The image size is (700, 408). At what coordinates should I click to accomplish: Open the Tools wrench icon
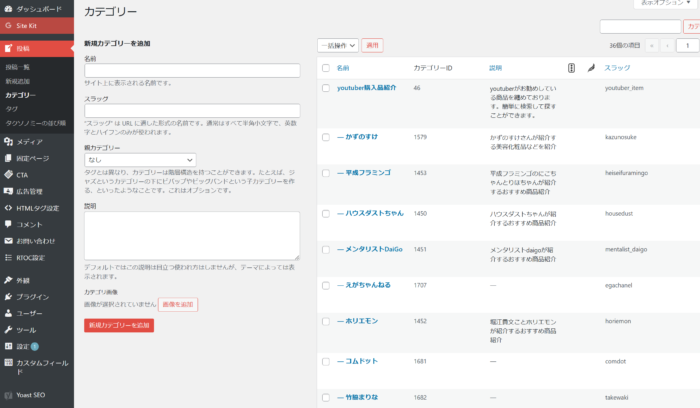pyautogui.click(x=8, y=329)
